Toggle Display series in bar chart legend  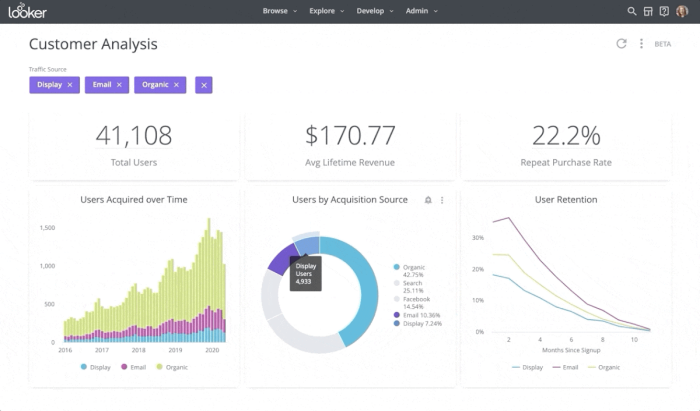pos(96,367)
